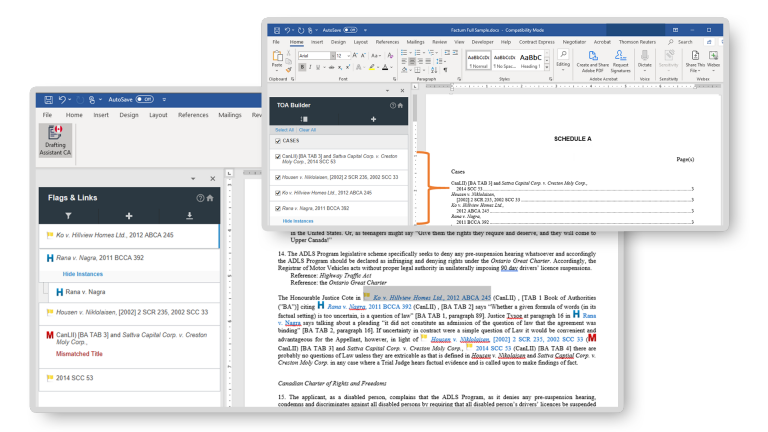
Task: Click the list view icon in TOA Builder
Action: (304, 119)
